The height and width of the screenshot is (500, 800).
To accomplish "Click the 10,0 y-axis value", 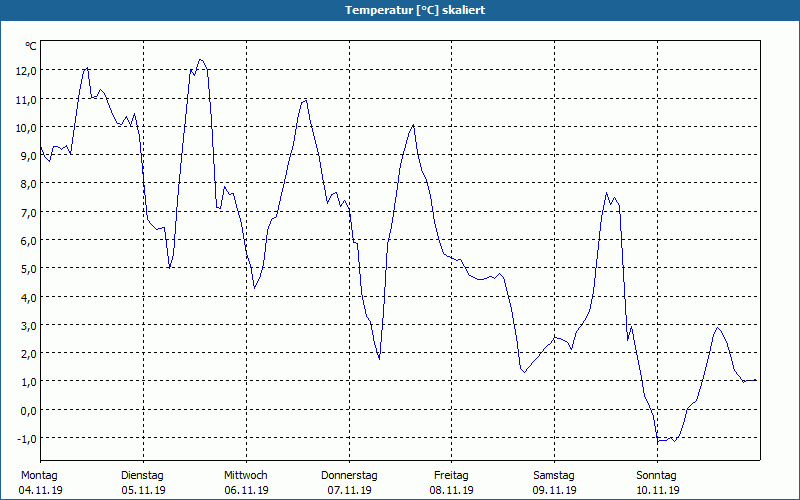I will [26, 128].
